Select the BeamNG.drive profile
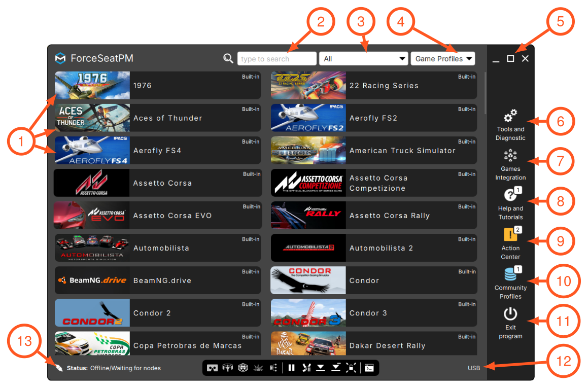 tap(158, 280)
